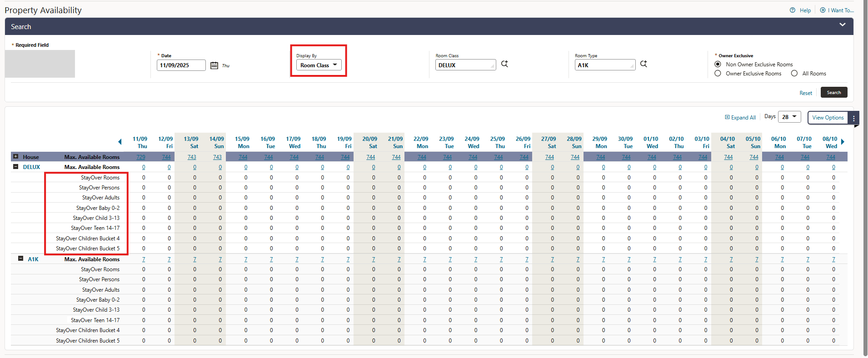Collapse the A1K row minus icon
868x358 pixels.
click(20, 259)
